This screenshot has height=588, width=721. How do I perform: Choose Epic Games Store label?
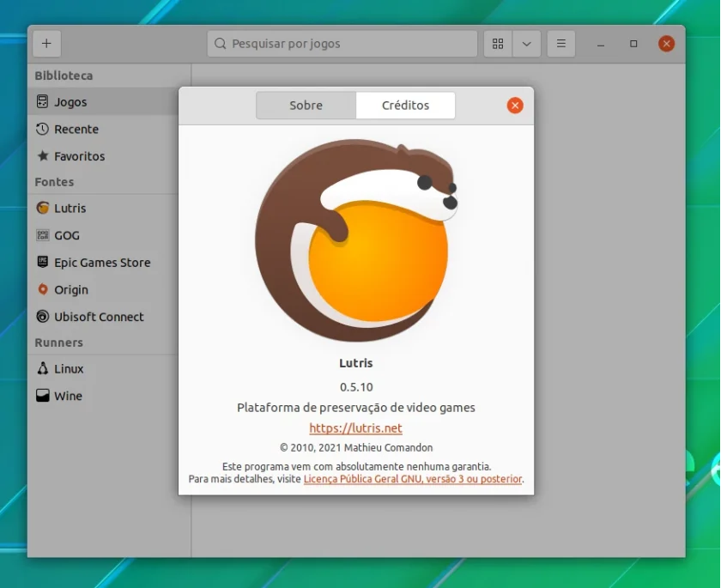click(x=102, y=263)
